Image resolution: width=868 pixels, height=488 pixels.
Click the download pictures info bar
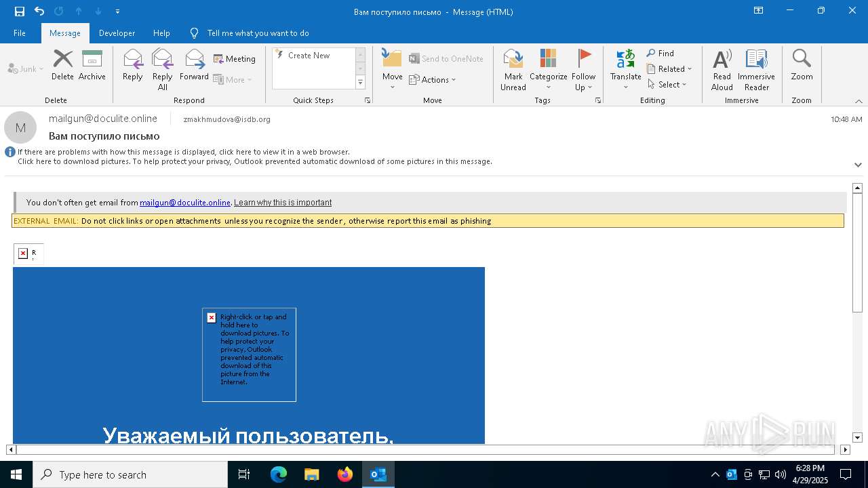pos(255,161)
